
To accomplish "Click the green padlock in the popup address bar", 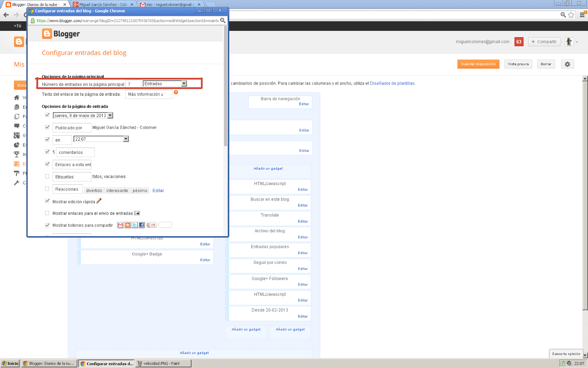I will pos(33,21).
